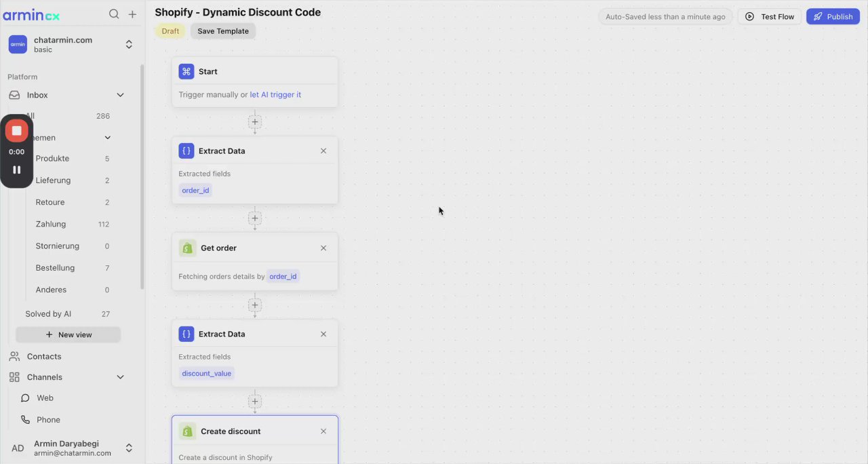Remove the Create discount node
868x464 pixels.
point(323,431)
